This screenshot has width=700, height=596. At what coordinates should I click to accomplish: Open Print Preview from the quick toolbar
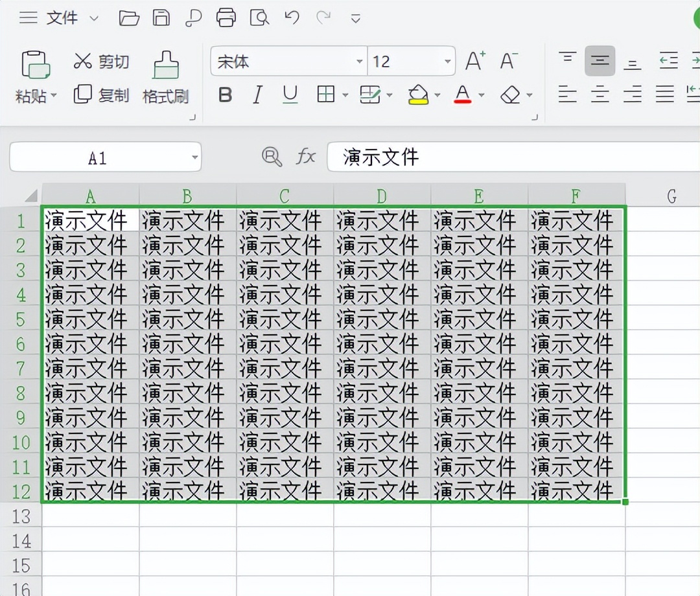(259, 17)
